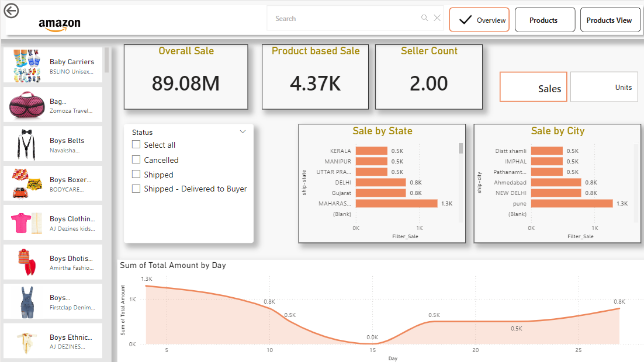Click the MAHARASHTRA bar in Sale by State
644x362 pixels.
(x=397, y=203)
